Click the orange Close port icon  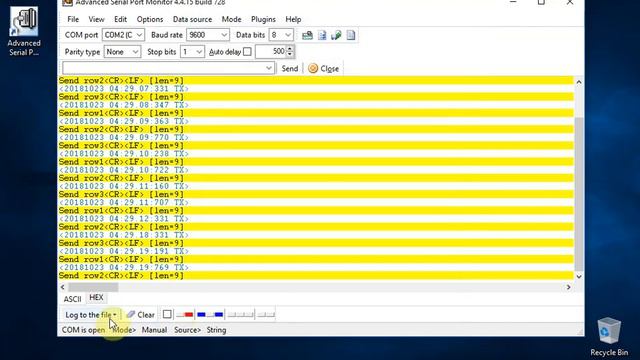pos(313,69)
